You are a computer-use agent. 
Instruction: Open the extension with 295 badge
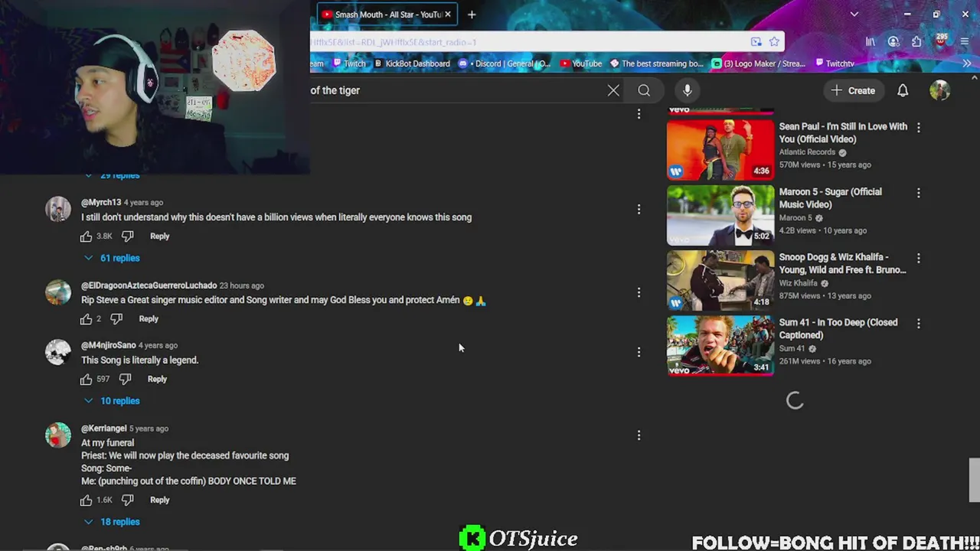941,41
